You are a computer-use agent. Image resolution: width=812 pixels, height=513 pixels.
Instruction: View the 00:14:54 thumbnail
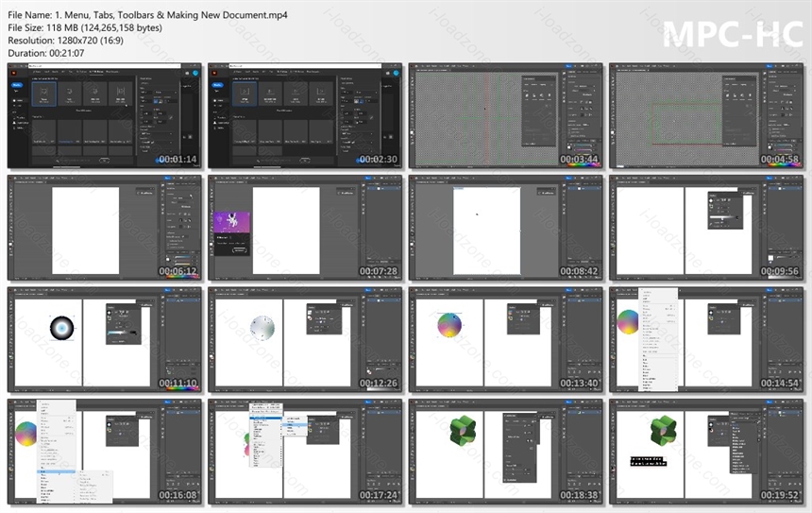coord(706,339)
